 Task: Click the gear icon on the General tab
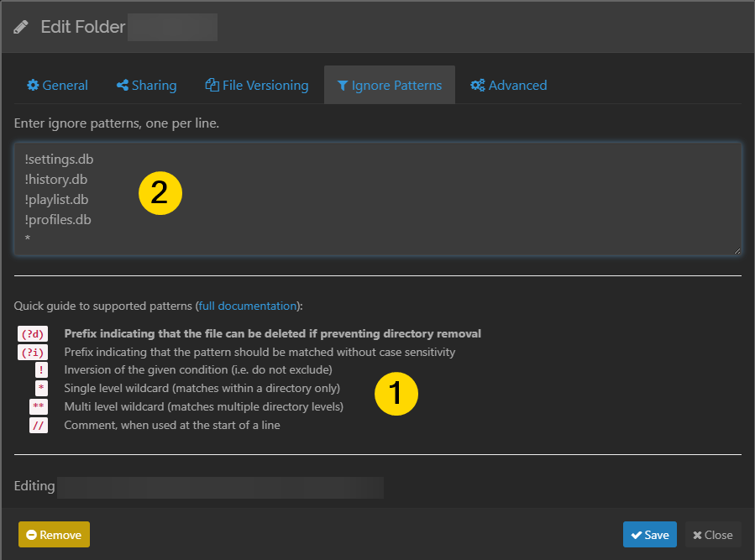click(33, 86)
